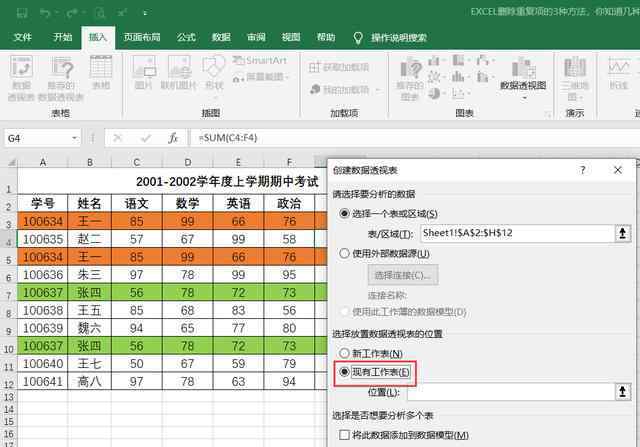Select the 新工作表 radio option
Screen dimensions: 640x447
point(346,354)
